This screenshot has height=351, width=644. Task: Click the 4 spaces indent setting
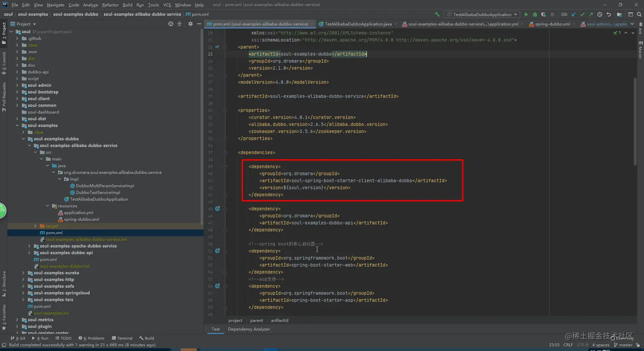tap(601, 345)
